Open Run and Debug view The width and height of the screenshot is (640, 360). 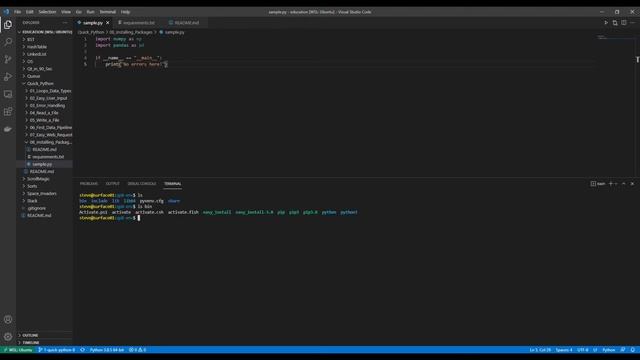pyautogui.click(x=8, y=77)
